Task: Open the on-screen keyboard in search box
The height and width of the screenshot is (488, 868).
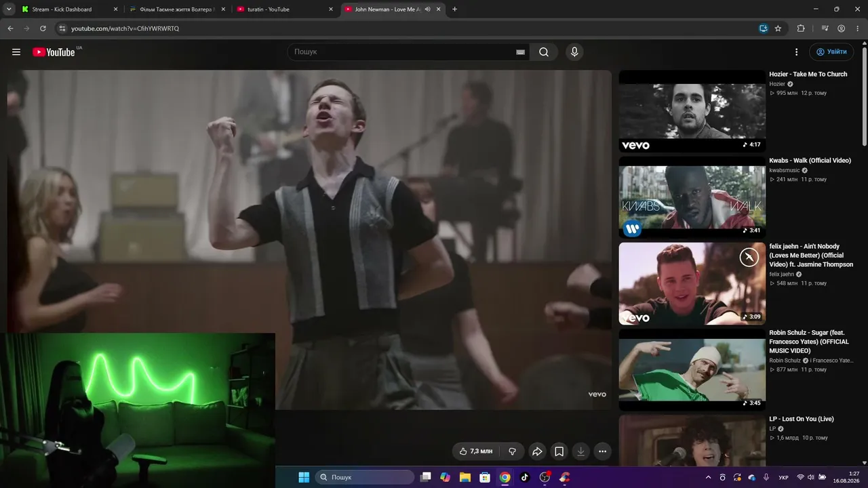Action: (520, 52)
